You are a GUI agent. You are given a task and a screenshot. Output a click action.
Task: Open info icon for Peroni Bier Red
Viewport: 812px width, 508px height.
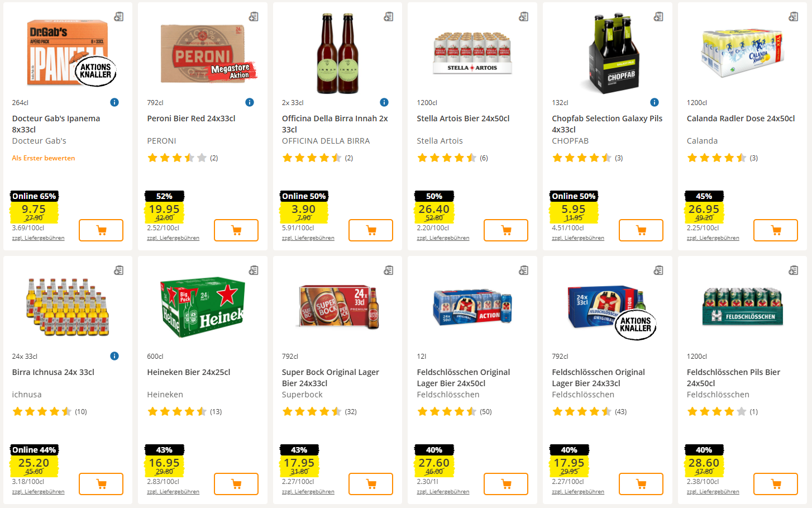pyautogui.click(x=250, y=102)
